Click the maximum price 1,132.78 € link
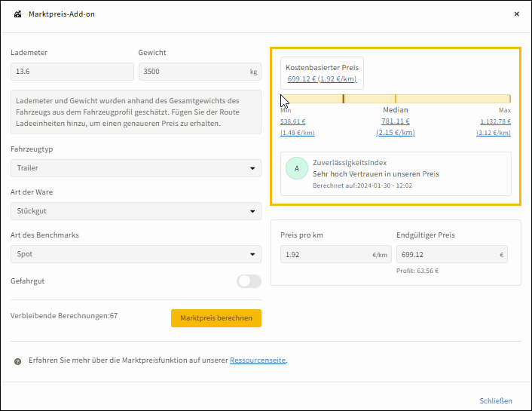This screenshot has width=532, height=411. (495, 121)
